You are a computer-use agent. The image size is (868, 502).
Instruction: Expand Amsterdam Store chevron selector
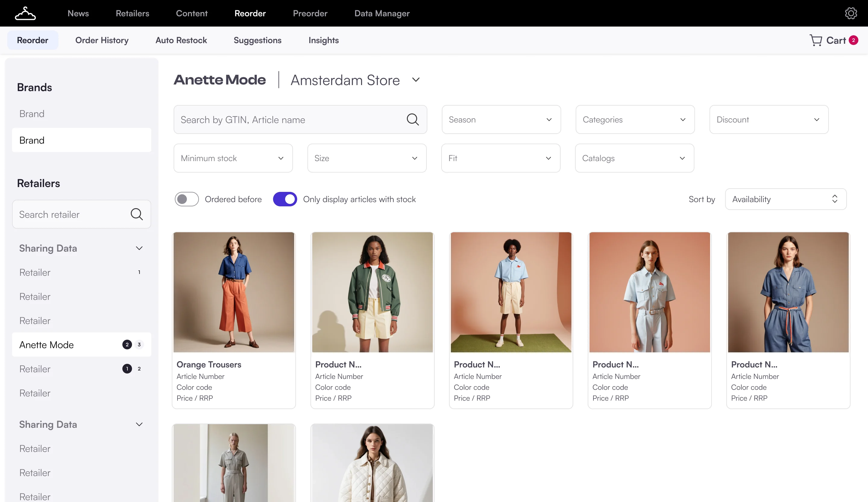click(416, 80)
